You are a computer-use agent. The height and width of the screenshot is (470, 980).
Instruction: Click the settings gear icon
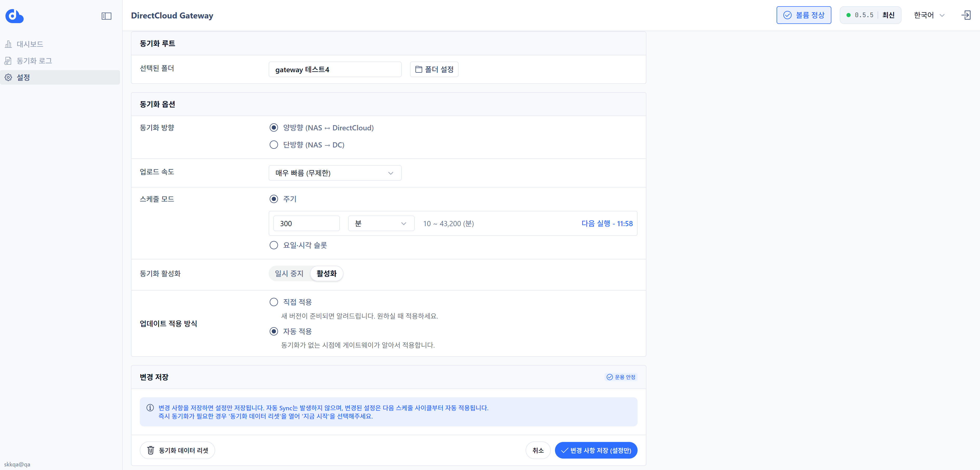8,78
